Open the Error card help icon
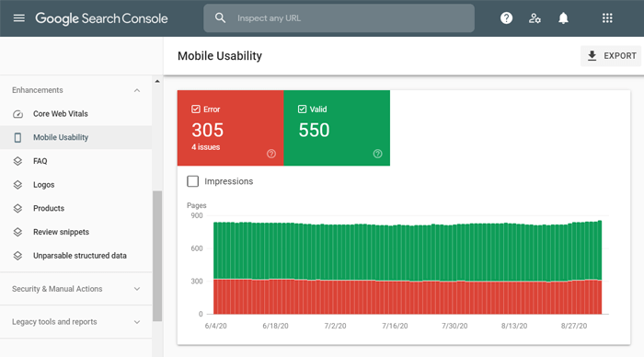644x357 pixels. coord(271,154)
